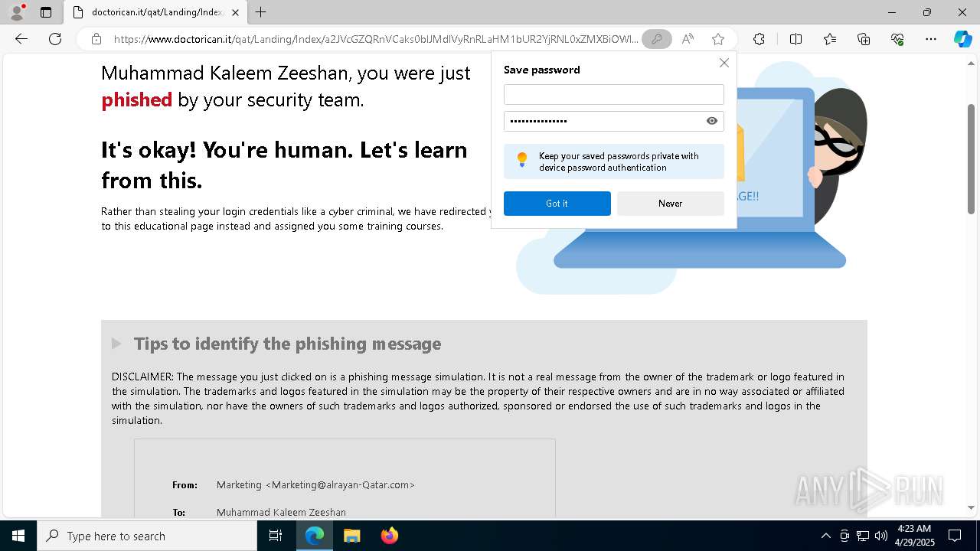Minimize the browser window
This screenshot has height=551, width=980.
(x=892, y=12)
